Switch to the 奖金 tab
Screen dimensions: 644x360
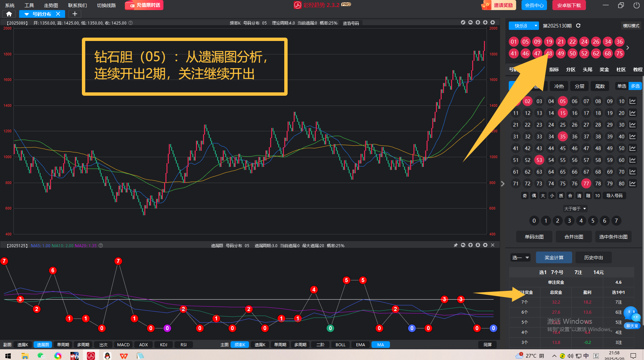(x=604, y=70)
